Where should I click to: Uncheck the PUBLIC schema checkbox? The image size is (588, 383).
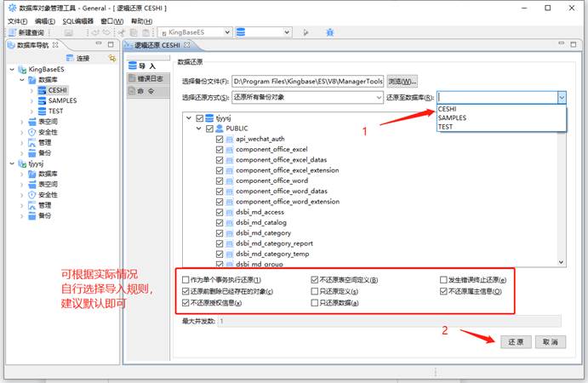[209, 129]
